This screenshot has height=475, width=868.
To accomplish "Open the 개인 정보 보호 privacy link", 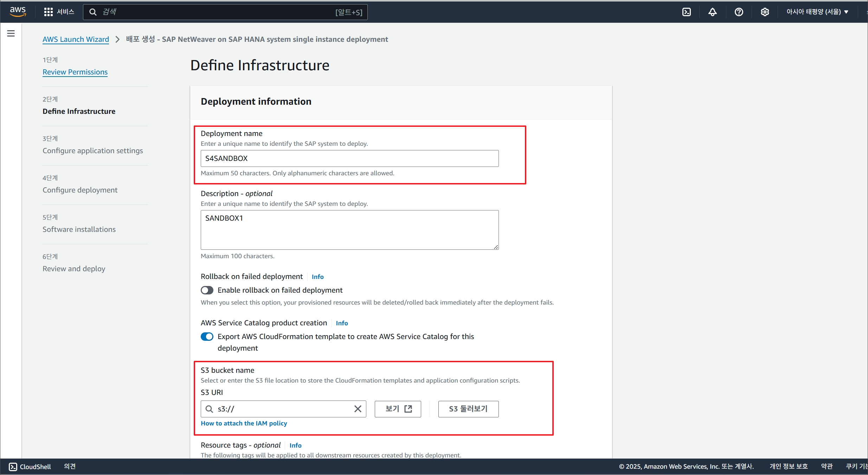I will click(x=789, y=466).
